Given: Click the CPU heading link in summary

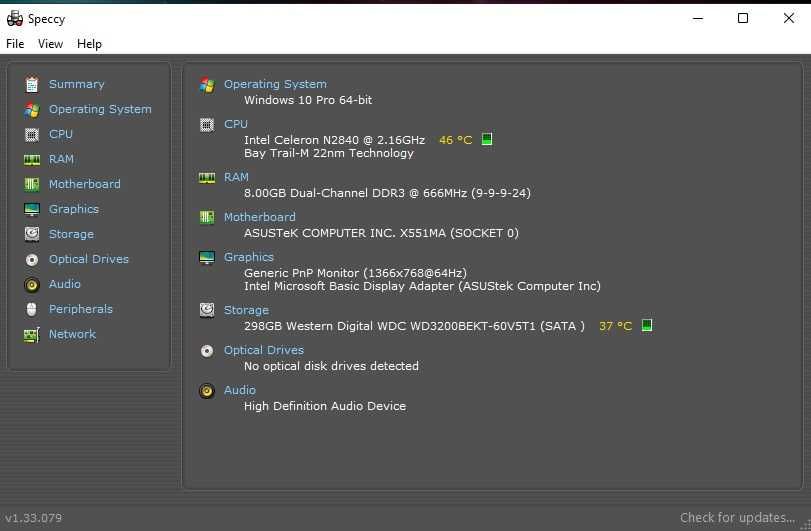Looking at the screenshot, I should click(x=236, y=124).
